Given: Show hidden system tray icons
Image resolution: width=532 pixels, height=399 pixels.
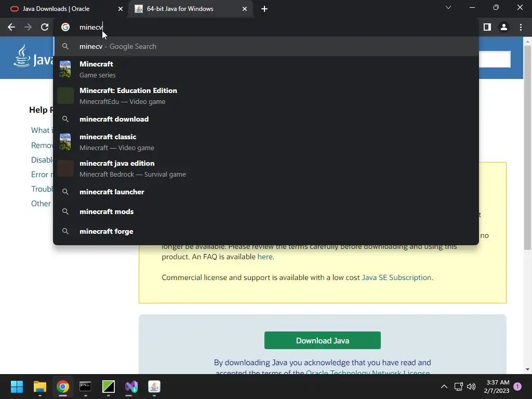Looking at the screenshot, I should point(444,387).
